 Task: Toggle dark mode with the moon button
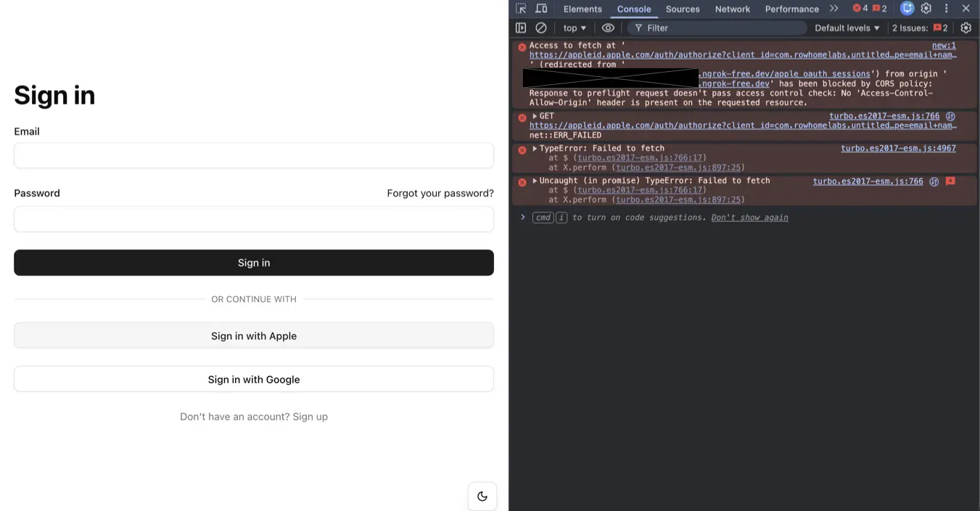coord(482,496)
